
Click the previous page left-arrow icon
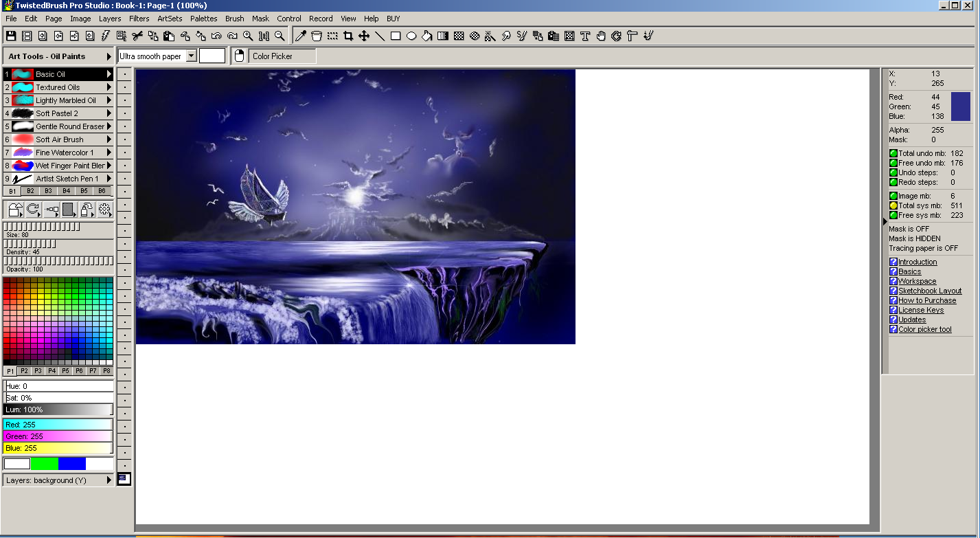pos(58,36)
